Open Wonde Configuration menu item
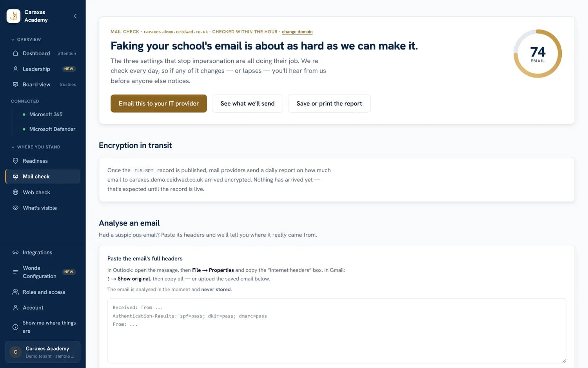Viewport: 588px width, 368px height. [x=43, y=272]
